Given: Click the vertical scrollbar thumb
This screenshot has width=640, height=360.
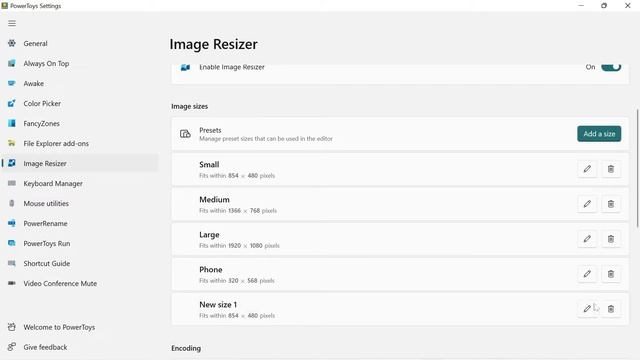Looking at the screenshot, I should (637, 168).
